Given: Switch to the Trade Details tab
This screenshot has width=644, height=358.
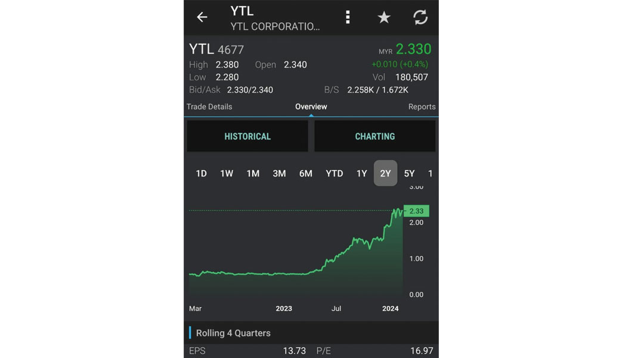Looking at the screenshot, I should tap(209, 107).
